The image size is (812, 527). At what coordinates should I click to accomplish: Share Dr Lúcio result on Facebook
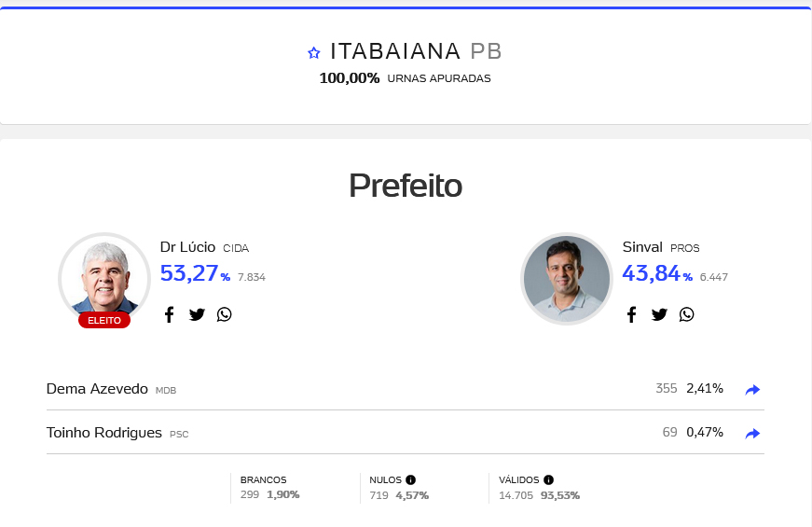tap(169, 314)
